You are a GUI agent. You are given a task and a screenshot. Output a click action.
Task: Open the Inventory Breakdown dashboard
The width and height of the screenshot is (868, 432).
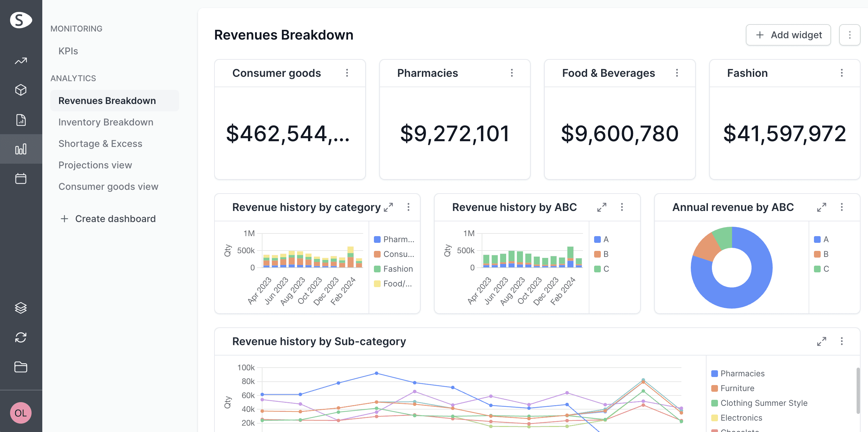coord(105,122)
